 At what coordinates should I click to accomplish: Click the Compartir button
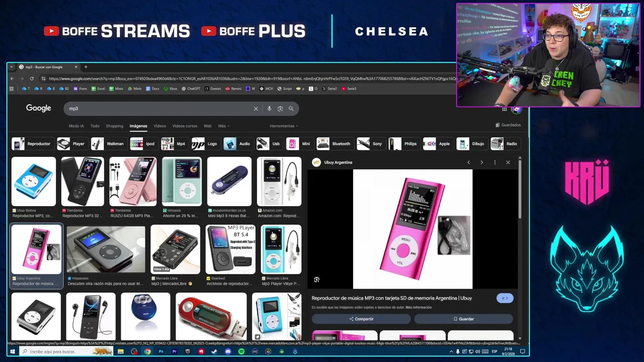[361, 319]
